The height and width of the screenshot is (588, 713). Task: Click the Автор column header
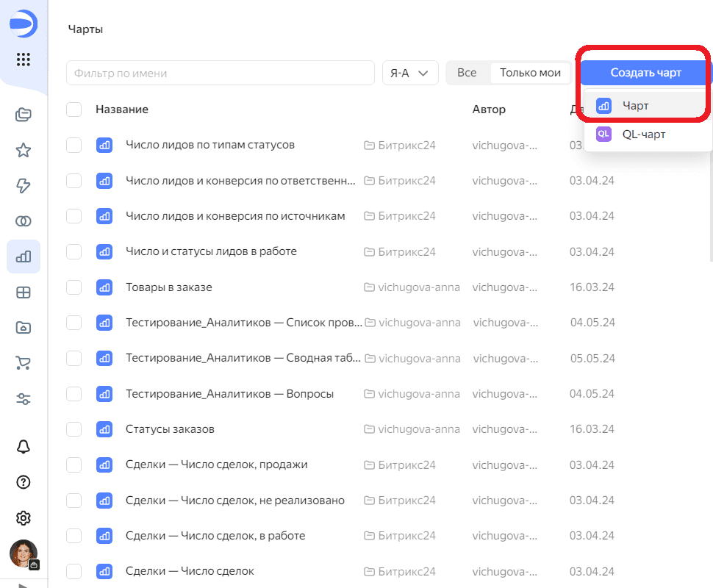[x=489, y=110]
